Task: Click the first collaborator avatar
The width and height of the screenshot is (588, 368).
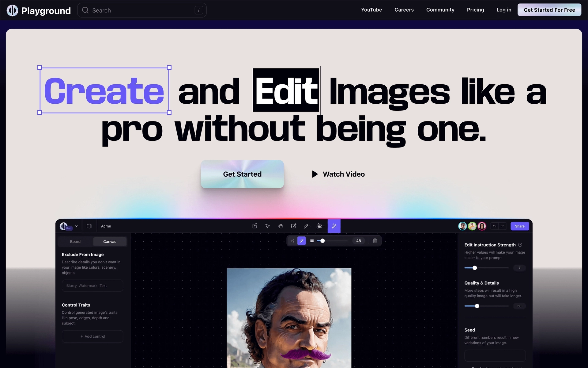Action: 462,226
